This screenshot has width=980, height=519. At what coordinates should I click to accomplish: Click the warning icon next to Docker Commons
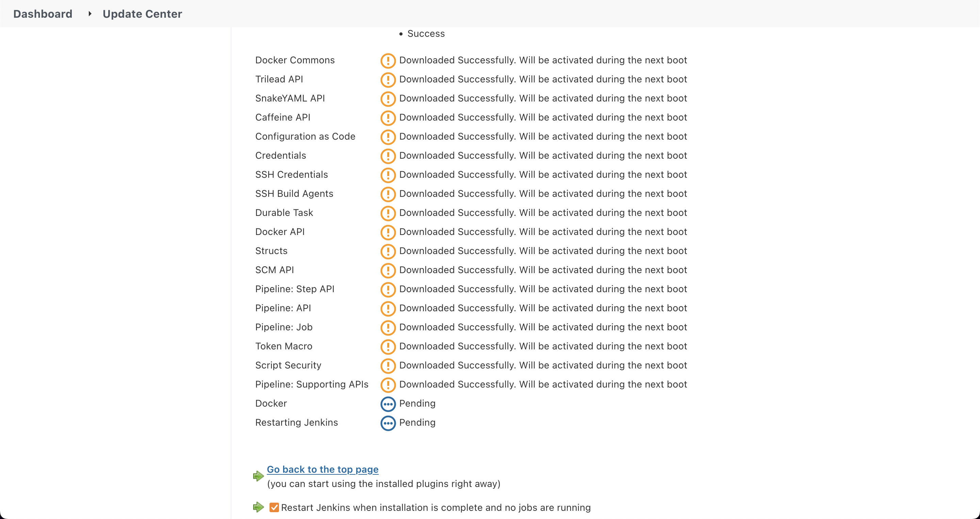388,60
